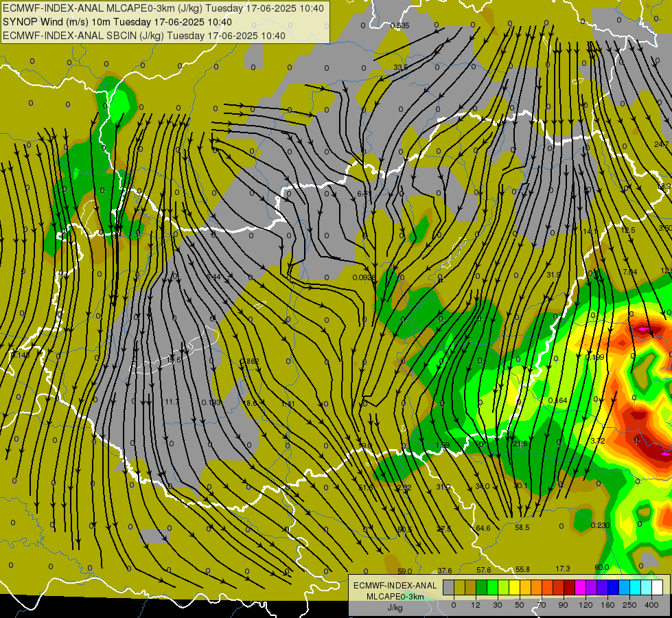Select the red-orange legend swatch after 70
The width and height of the screenshot is (672, 618).
click(548, 588)
